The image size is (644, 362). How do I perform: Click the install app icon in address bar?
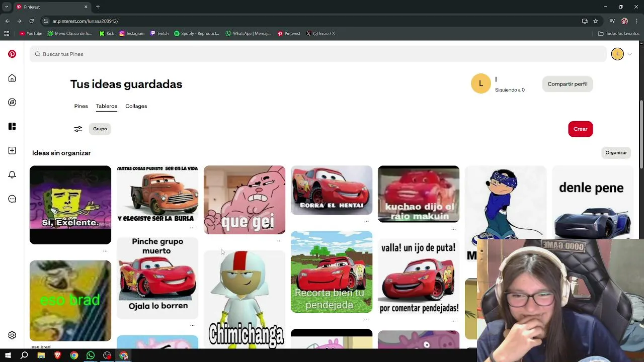point(585,21)
